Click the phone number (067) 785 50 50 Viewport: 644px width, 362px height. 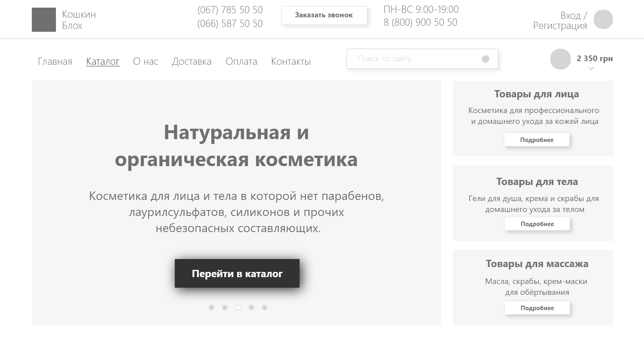(x=230, y=10)
